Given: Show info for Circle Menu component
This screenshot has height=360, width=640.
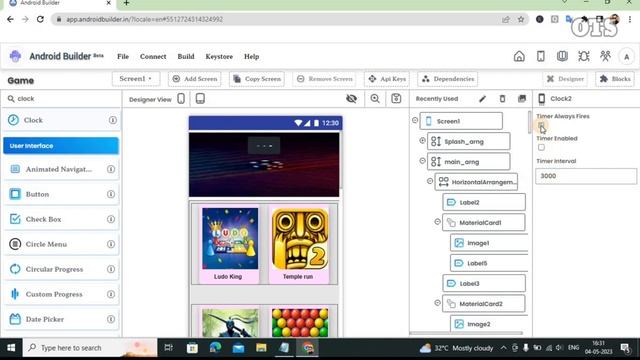Looking at the screenshot, I should (111, 244).
